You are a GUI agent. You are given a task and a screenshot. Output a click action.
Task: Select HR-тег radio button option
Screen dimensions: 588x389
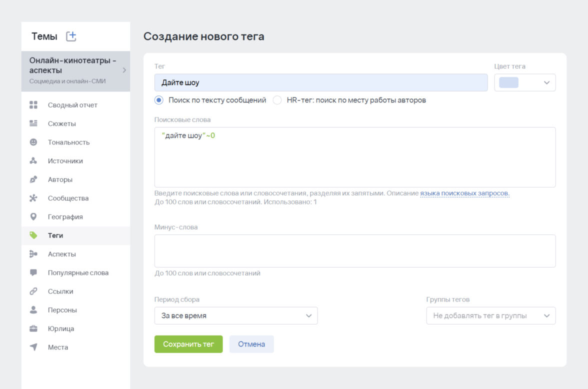pyautogui.click(x=277, y=100)
